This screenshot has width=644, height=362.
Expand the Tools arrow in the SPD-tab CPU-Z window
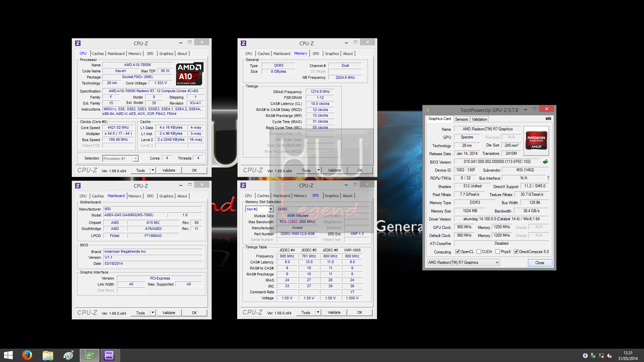tap(318, 312)
